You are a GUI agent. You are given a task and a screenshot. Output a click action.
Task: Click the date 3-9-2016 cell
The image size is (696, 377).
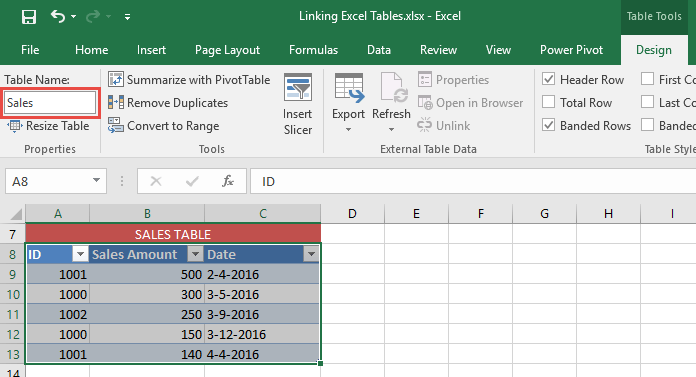(x=262, y=314)
